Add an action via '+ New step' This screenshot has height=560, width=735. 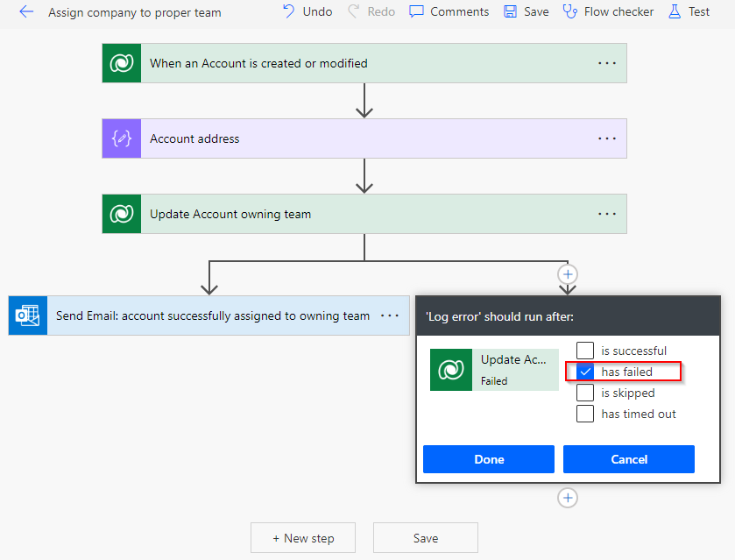[x=302, y=538]
